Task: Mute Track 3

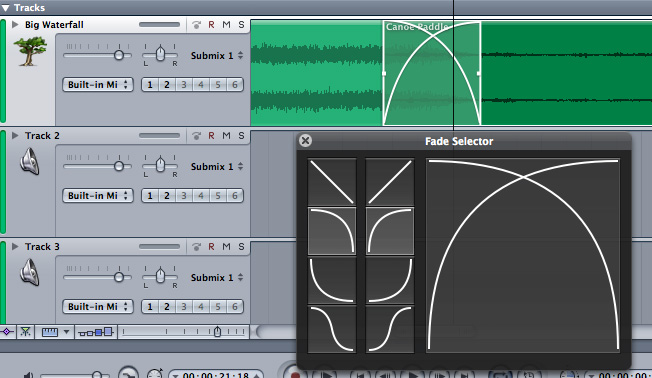Action: [226, 247]
